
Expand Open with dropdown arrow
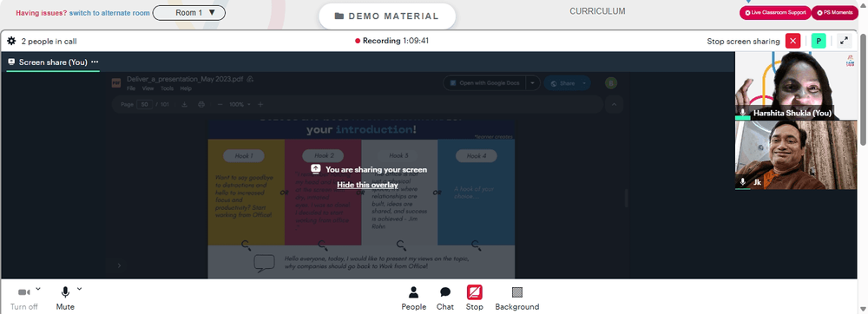pos(532,83)
